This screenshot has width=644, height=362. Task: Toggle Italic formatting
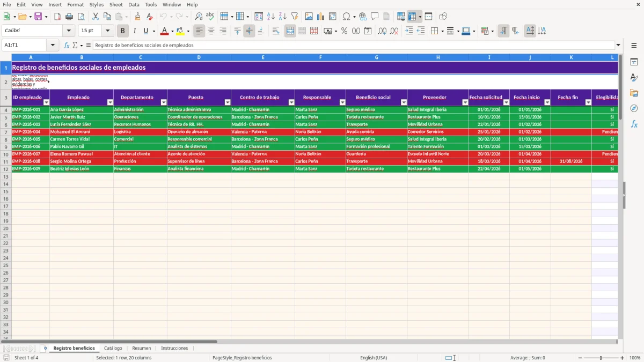click(x=134, y=31)
